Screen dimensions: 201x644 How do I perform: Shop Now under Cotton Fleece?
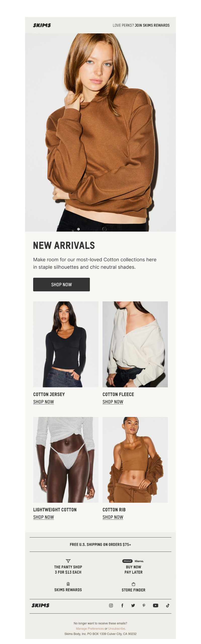113,402
